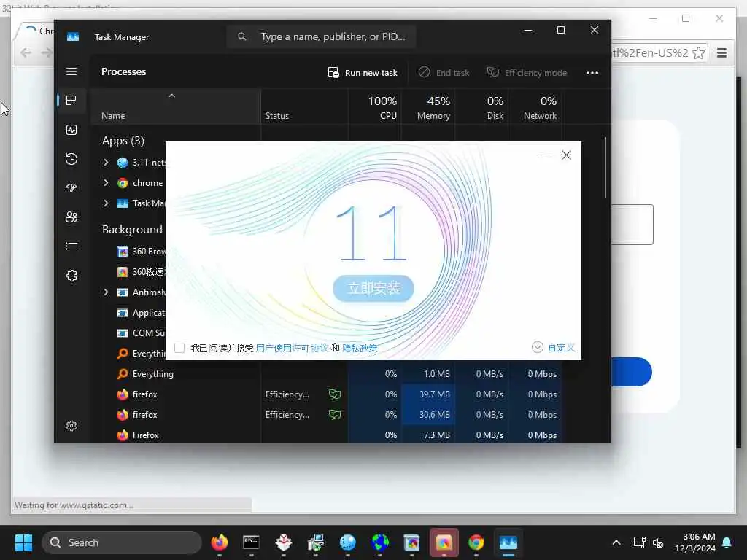This screenshot has width=747, height=560.
Task: Expand the chrome app row
Action: (x=107, y=183)
